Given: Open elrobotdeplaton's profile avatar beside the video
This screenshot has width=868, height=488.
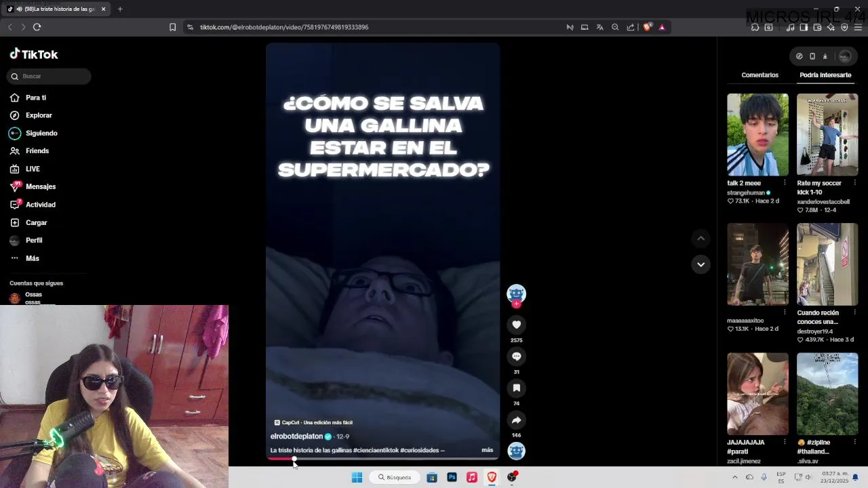Looking at the screenshot, I should (517, 293).
